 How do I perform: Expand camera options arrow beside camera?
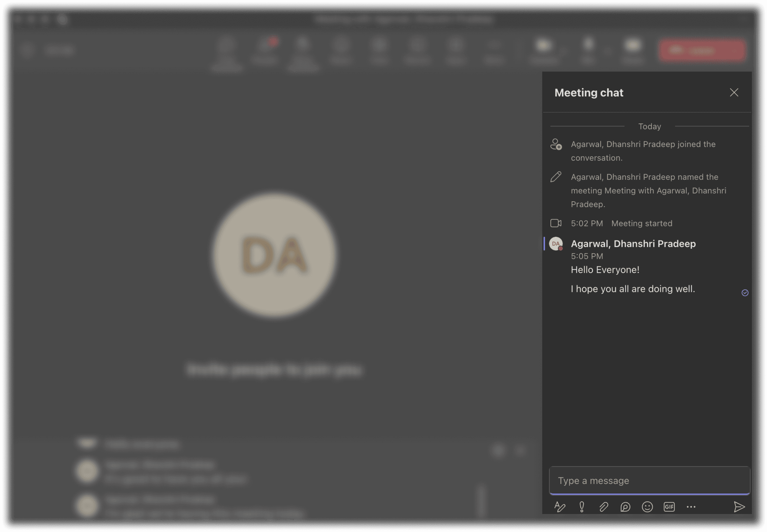563,51
